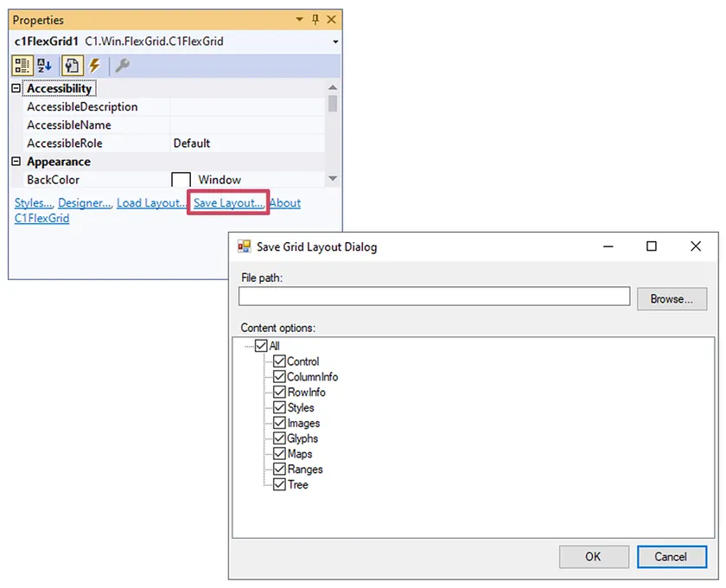Open the Designer... link
Image resolution: width=726 pixels, height=588 pixels.
[86, 203]
